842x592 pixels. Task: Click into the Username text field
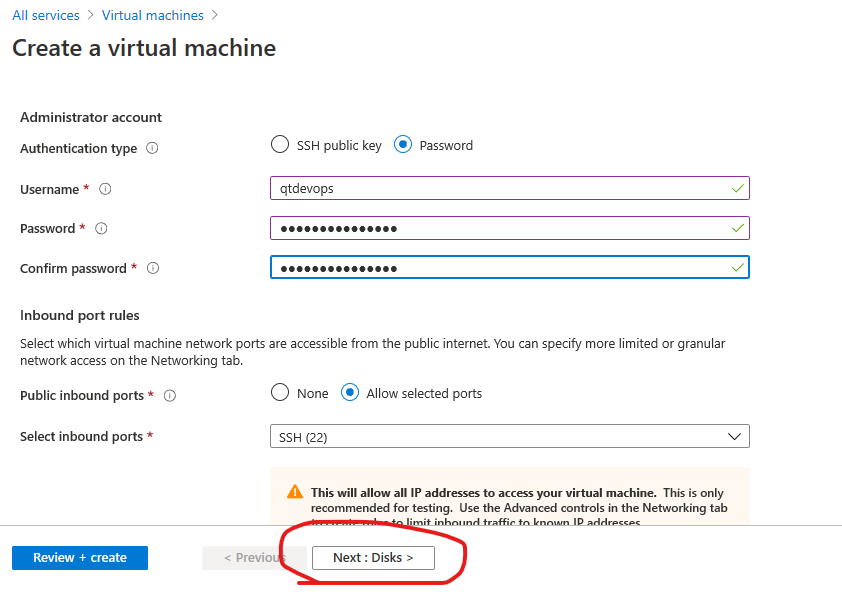(510, 189)
